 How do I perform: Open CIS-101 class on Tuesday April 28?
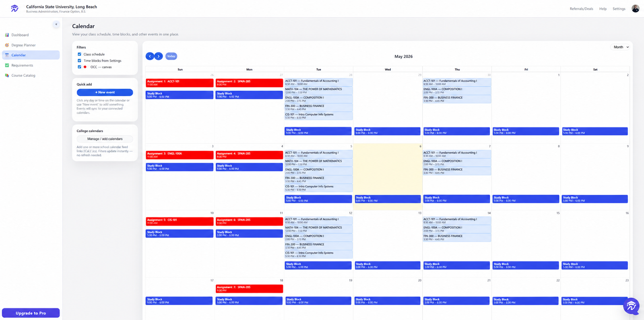(318, 116)
